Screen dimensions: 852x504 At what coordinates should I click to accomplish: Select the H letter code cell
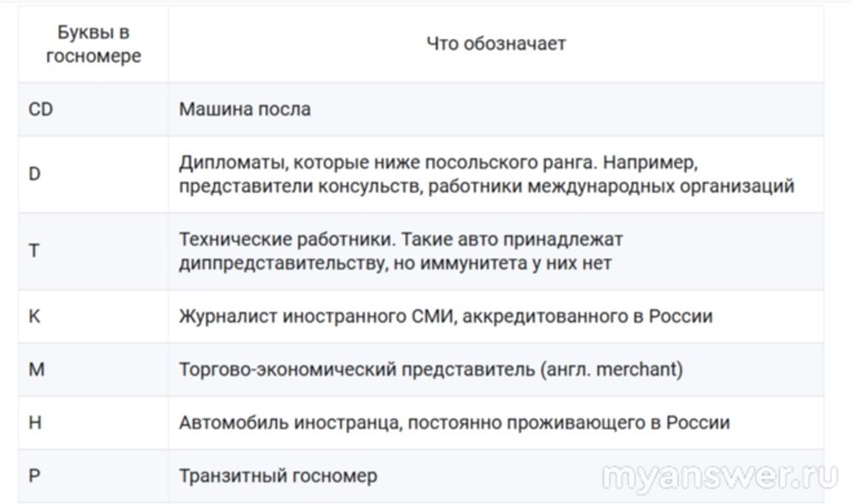click(x=35, y=422)
